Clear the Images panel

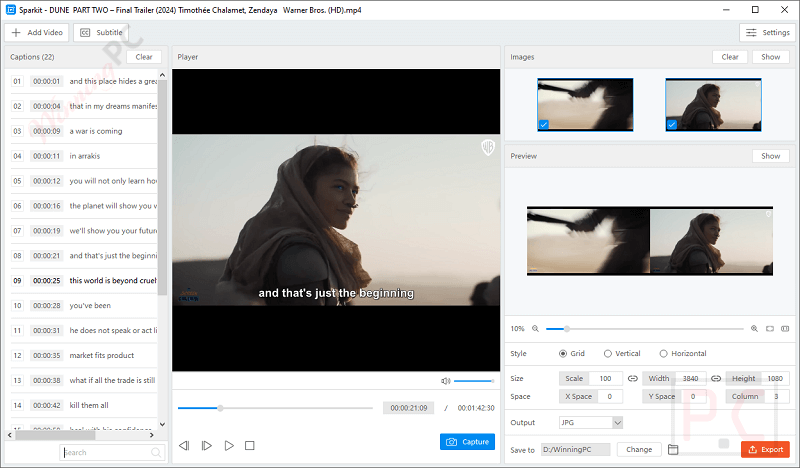point(730,57)
